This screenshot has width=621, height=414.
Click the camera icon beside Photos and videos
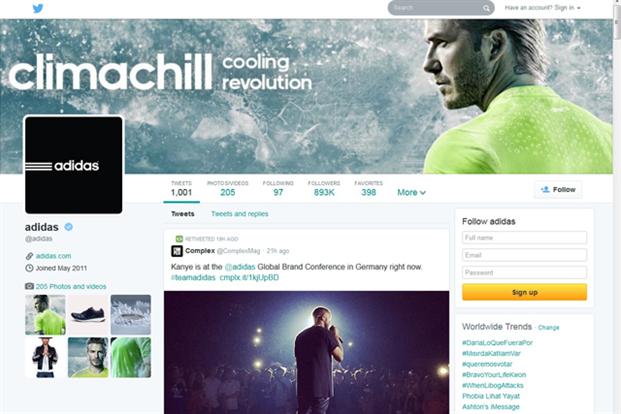[x=29, y=286]
